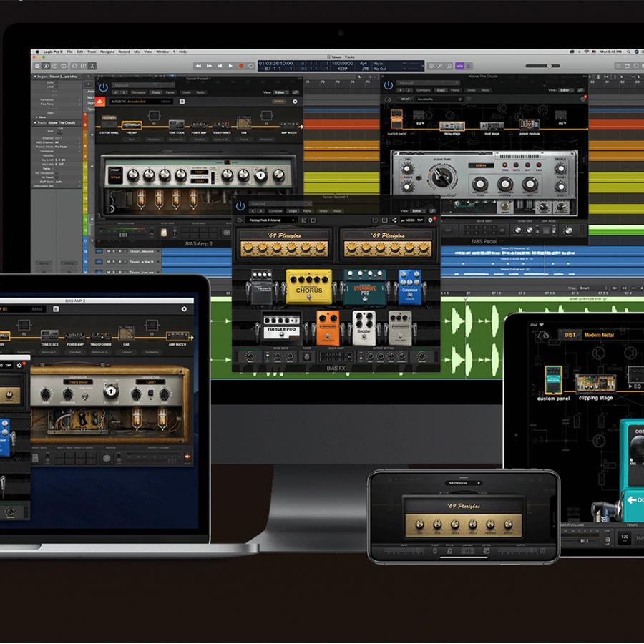Open the Logic Pro X Library panel icon
Image resolution: width=644 pixels, height=644 pixels.
(37, 66)
